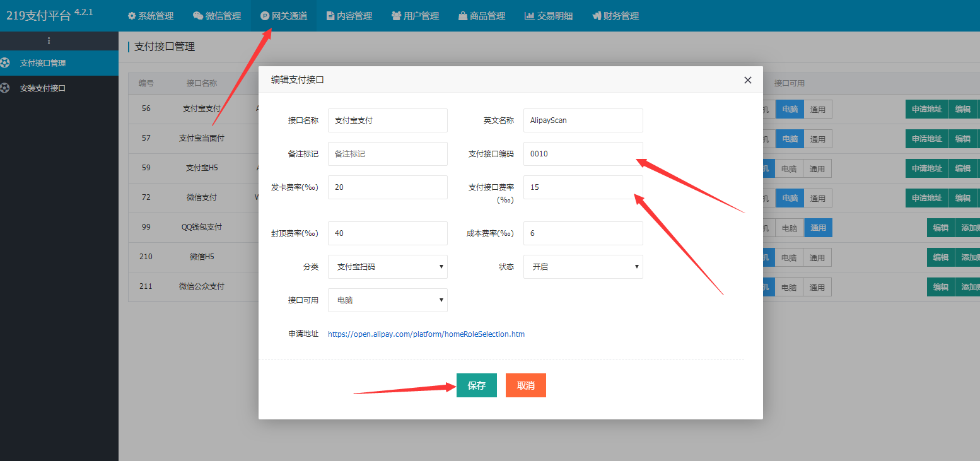Click the 保存 button
Image resolution: width=980 pixels, height=461 pixels.
(477, 385)
